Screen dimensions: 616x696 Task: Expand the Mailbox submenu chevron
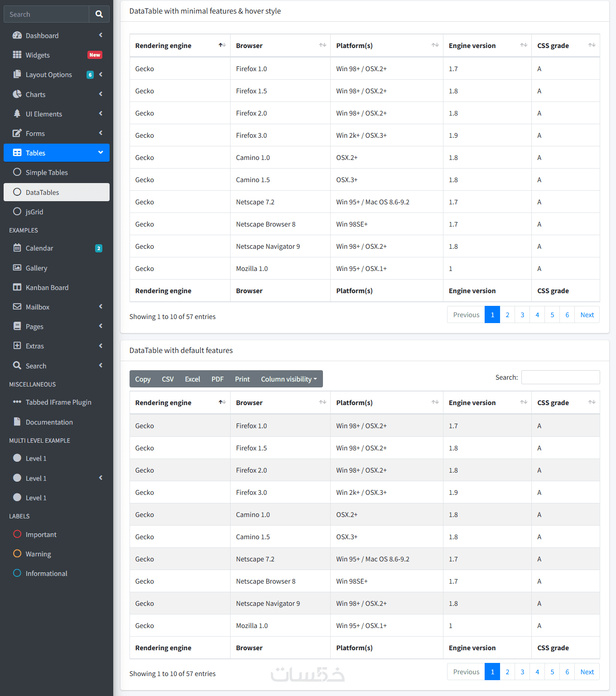point(101,307)
